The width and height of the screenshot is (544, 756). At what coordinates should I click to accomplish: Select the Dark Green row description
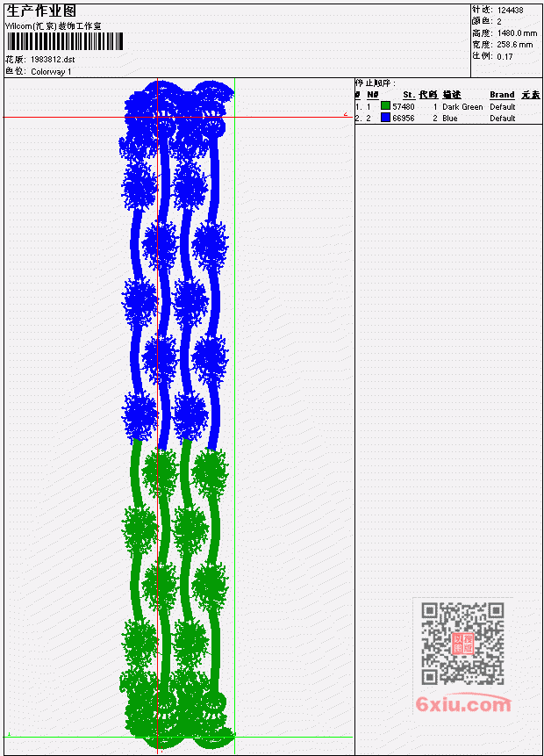(462, 106)
